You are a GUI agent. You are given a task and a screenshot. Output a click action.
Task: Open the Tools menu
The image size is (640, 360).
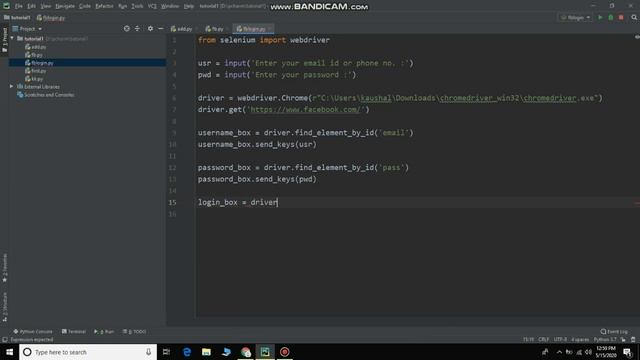pos(137,6)
